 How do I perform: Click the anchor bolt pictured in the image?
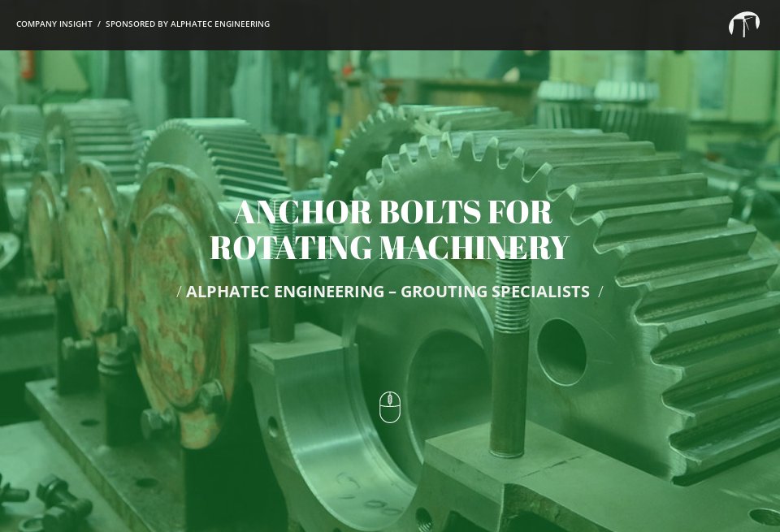pos(506,365)
